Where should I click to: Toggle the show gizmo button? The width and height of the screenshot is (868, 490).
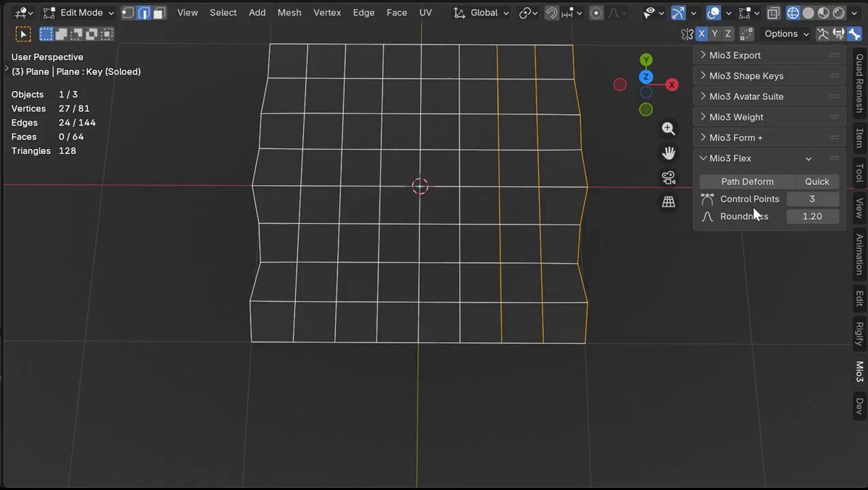click(x=678, y=12)
